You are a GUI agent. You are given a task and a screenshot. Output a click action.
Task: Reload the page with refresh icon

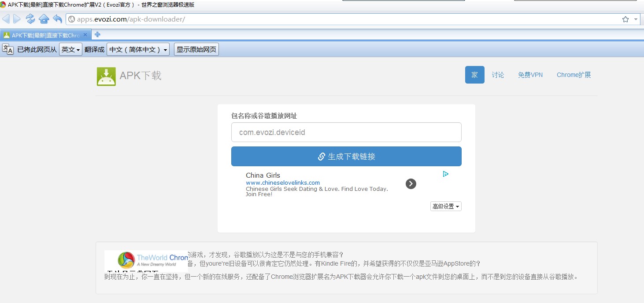point(30,19)
